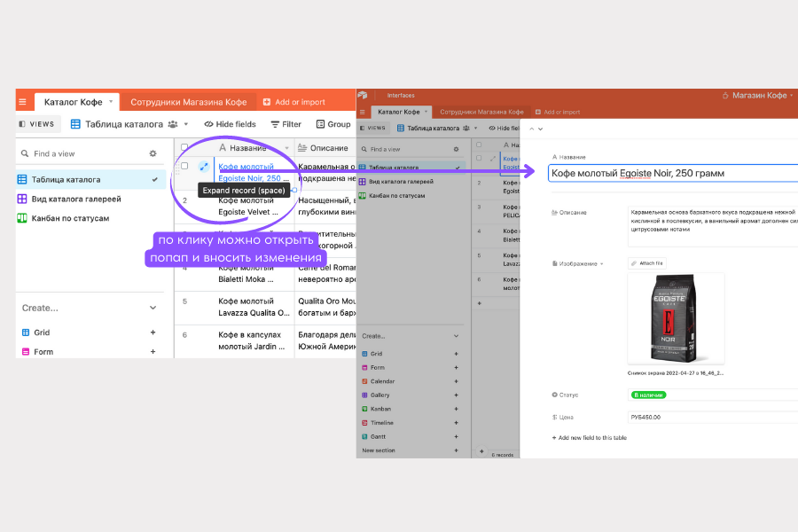Click Group button in left screenshot
Image resolution: width=798 pixels, height=532 pixels.
coord(333,124)
